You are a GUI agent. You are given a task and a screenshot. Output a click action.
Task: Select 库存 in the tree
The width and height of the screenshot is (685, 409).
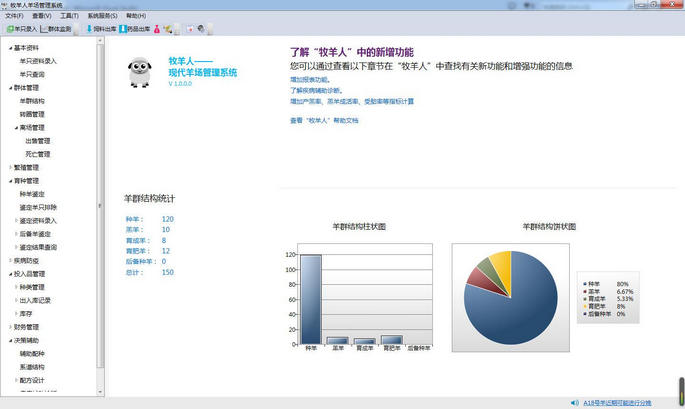[26, 314]
